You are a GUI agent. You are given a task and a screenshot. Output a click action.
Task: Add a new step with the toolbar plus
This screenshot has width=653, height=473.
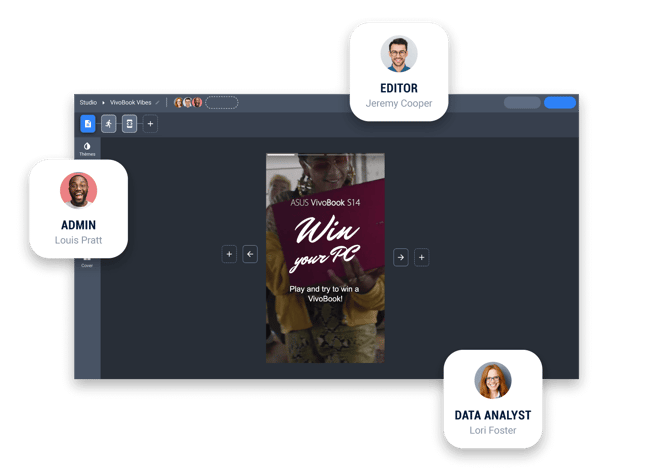point(150,124)
